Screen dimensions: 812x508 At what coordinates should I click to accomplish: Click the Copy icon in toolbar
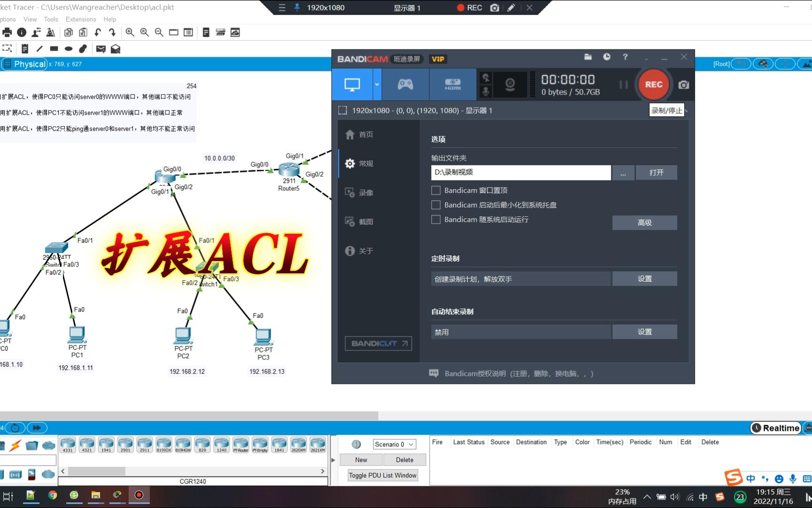pos(69,32)
